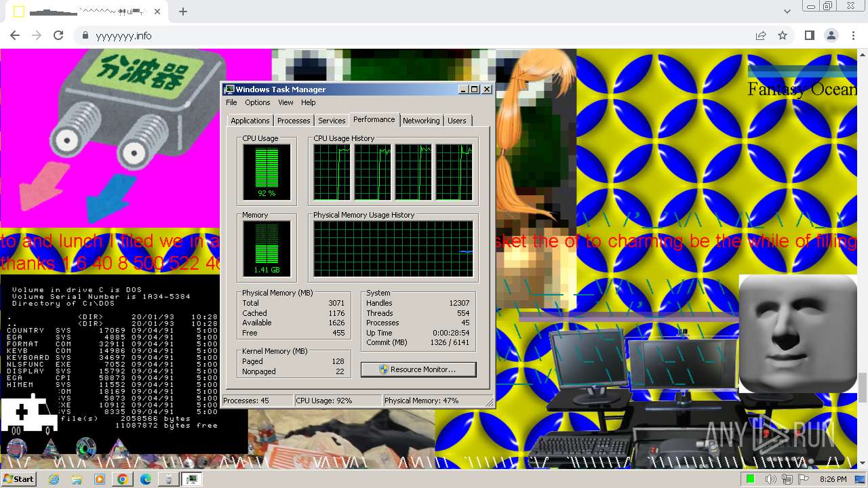Image resolution: width=868 pixels, height=488 pixels.
Task: Toggle Chrome side panel
Action: pyautogui.click(x=809, y=35)
